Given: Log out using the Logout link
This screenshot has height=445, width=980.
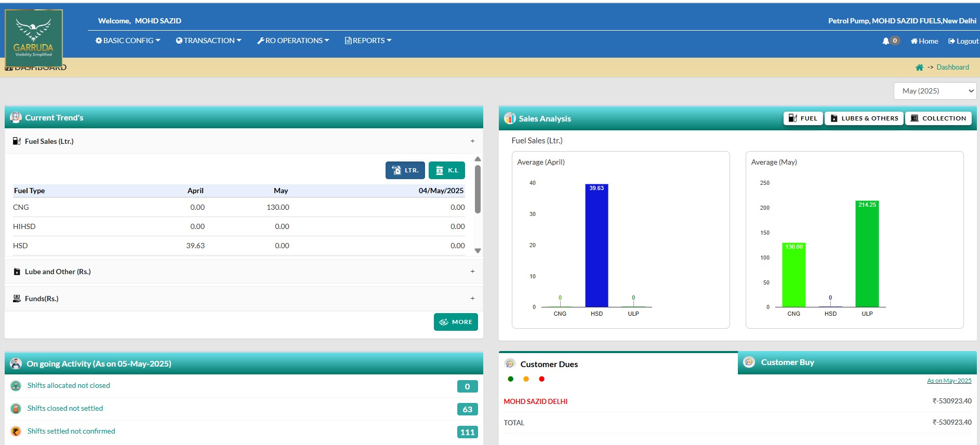Looking at the screenshot, I should 963,41.
